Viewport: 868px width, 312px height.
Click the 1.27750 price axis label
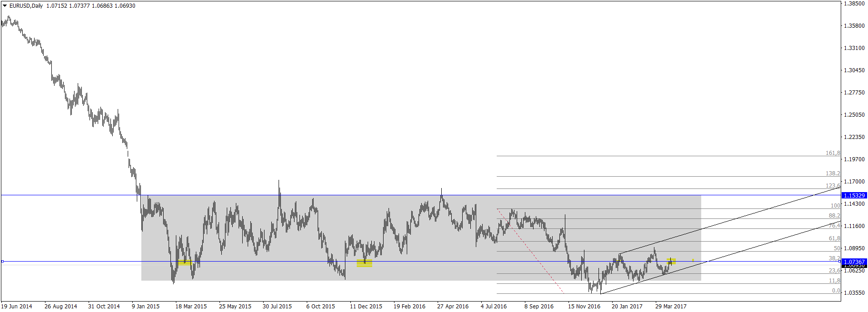point(854,93)
